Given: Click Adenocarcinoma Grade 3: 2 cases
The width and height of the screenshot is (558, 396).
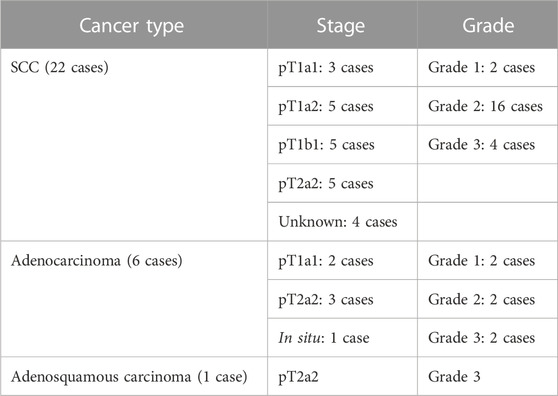Looking at the screenshot, I should click(488, 337).
